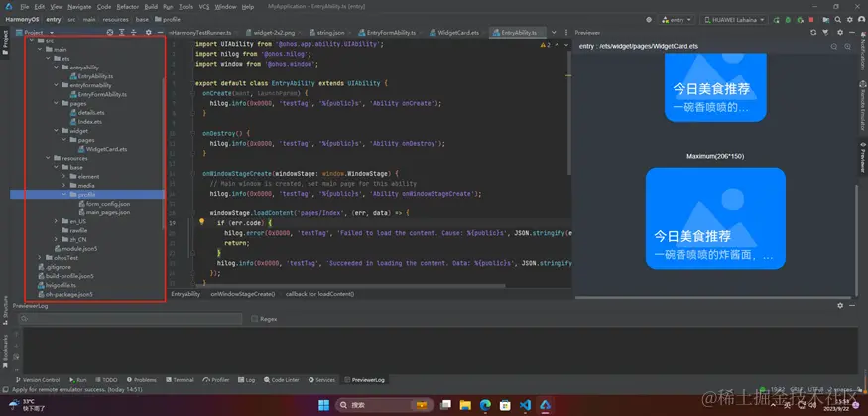Screen dimensions: 868x416
Task: Open the Terminal tool window
Action: [180, 380]
